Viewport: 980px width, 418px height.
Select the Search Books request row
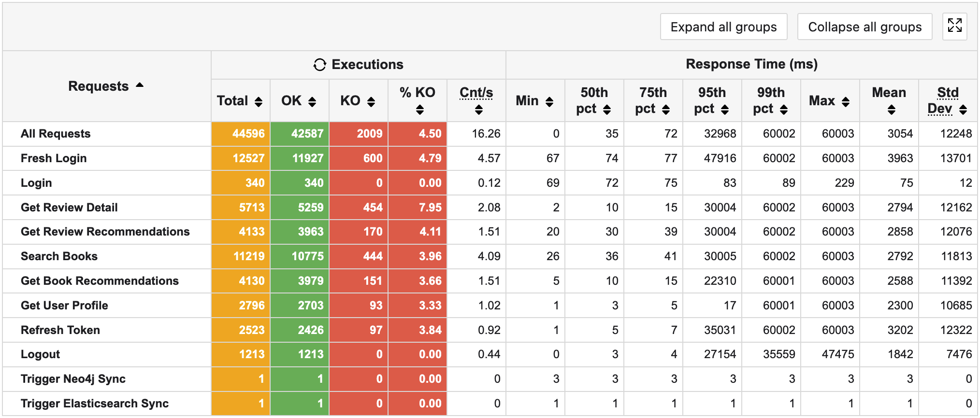59,256
